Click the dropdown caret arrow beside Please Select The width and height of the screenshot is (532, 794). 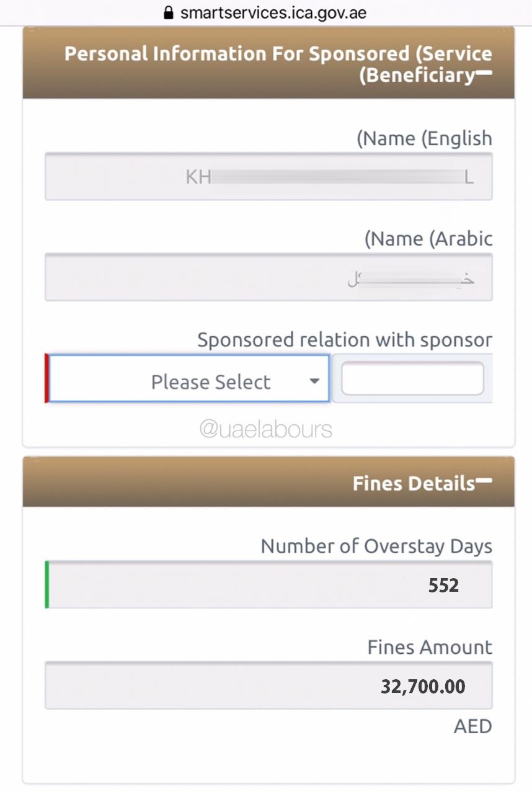[314, 381]
